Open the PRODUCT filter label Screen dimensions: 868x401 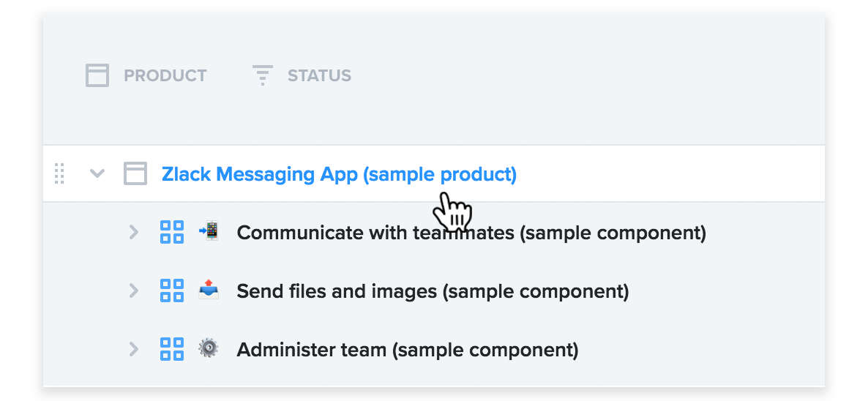tap(165, 76)
